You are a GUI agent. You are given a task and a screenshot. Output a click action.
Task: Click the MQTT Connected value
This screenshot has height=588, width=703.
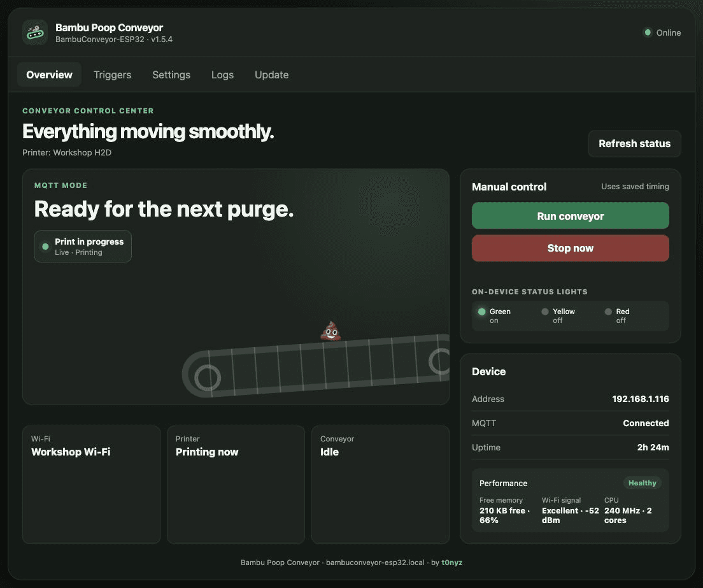click(x=646, y=423)
